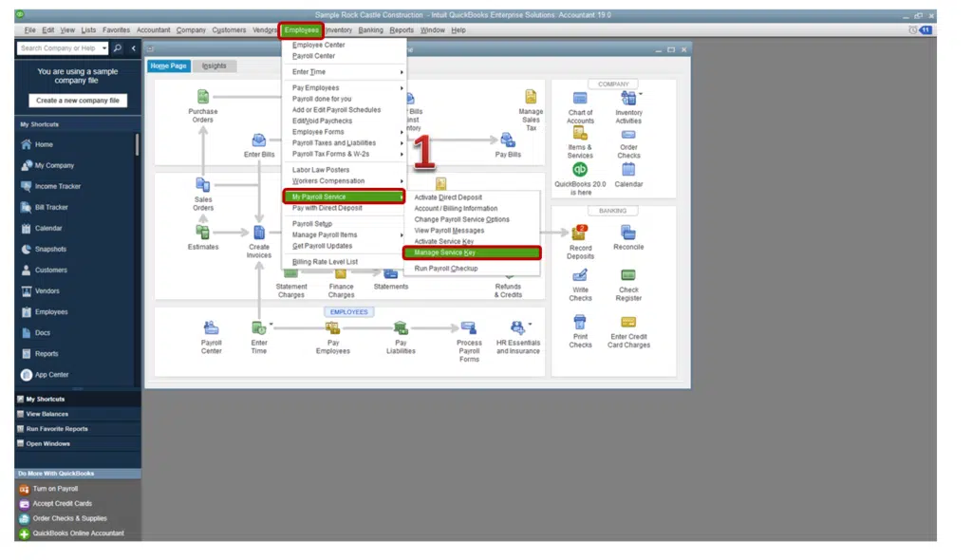This screenshot has width=972, height=560.
Task: Expand Workers Compensation submenu
Action: point(402,181)
